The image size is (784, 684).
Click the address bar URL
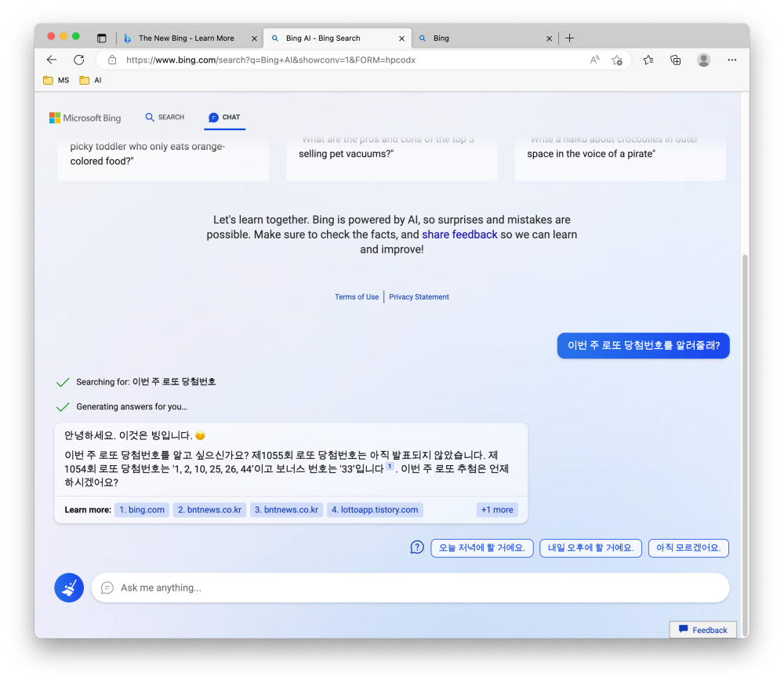coord(270,60)
